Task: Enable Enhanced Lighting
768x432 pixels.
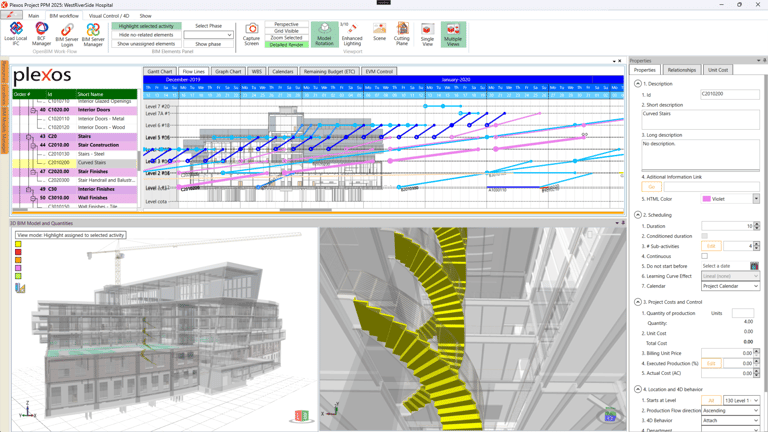Action: tap(352, 34)
